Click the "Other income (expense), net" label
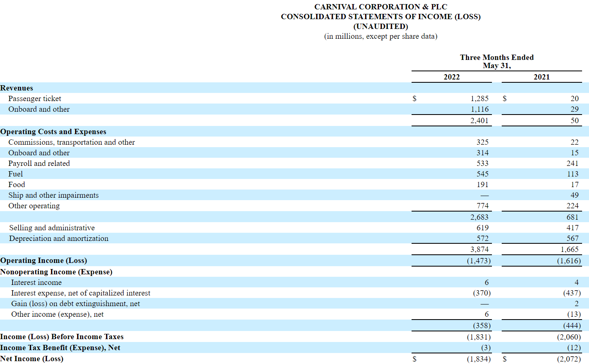The width and height of the screenshot is (589, 364). click(x=57, y=314)
